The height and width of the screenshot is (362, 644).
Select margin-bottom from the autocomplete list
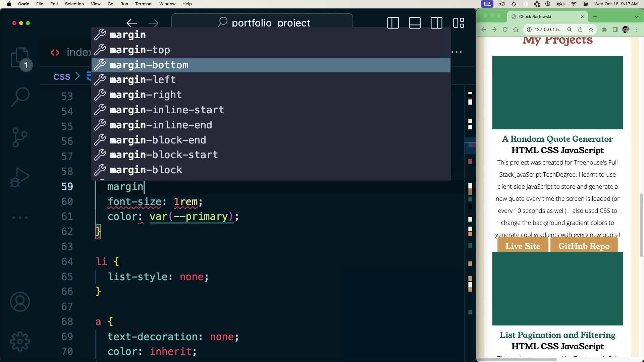pyautogui.click(x=149, y=65)
